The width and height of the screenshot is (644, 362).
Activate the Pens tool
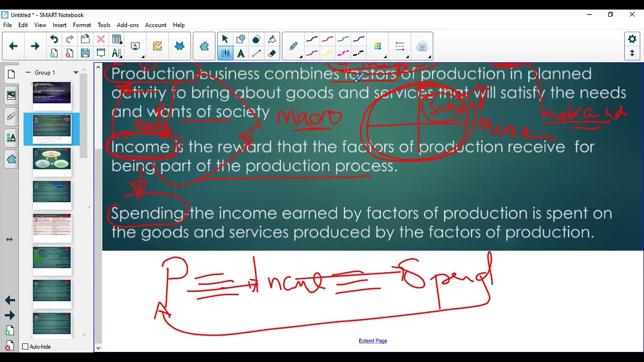[225, 53]
